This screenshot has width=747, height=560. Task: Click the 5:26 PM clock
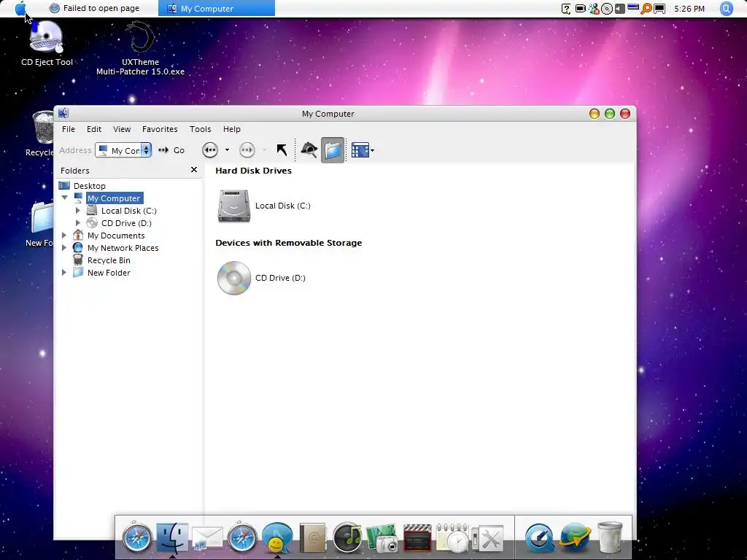click(689, 9)
